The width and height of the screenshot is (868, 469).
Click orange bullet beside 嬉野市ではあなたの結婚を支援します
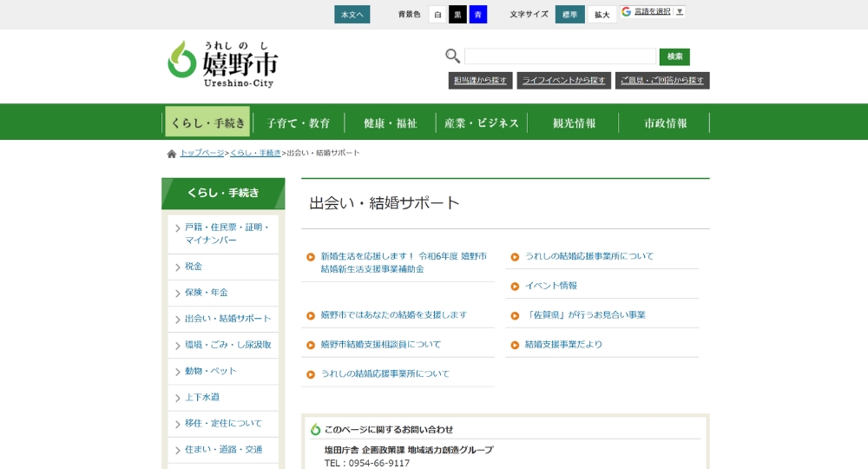pos(311,315)
